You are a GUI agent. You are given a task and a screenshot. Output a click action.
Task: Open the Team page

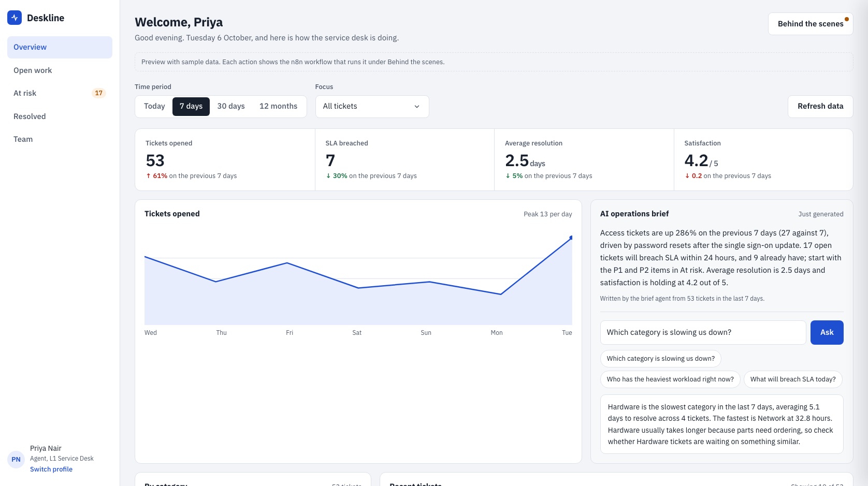click(x=60, y=139)
